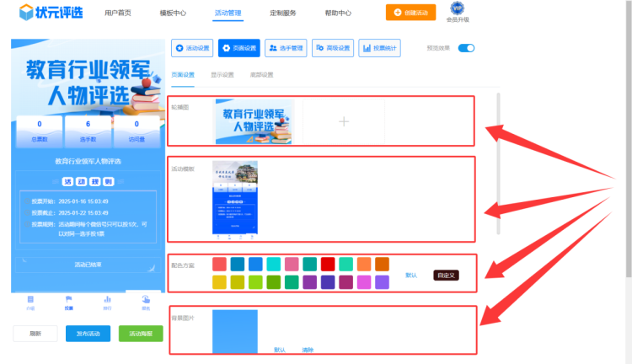
Task: Open 定制服务 in the top menu
Action: tap(282, 13)
